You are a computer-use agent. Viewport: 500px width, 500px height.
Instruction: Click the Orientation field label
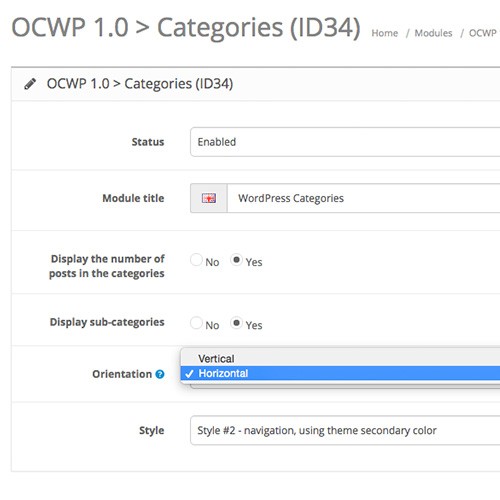[122, 374]
